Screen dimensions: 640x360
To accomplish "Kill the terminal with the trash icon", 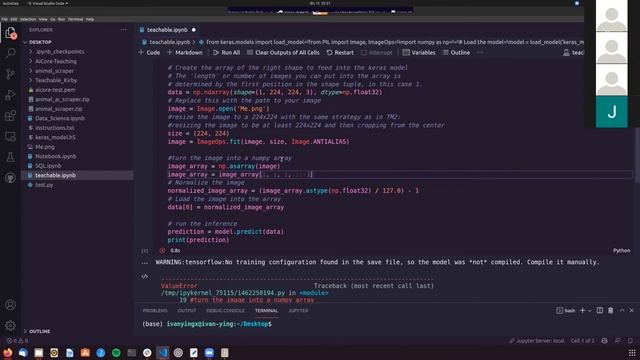I will pos(611,311).
